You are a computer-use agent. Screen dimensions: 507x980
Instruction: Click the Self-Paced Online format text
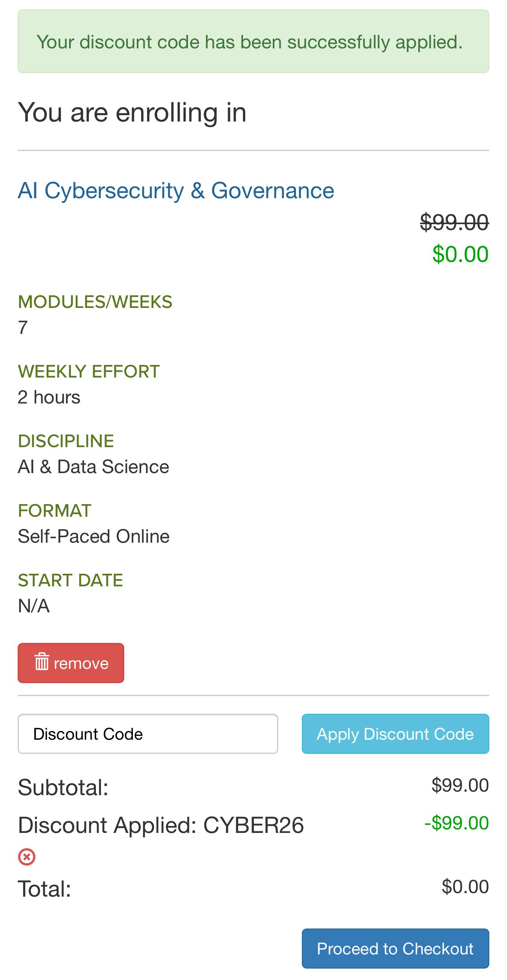94,536
